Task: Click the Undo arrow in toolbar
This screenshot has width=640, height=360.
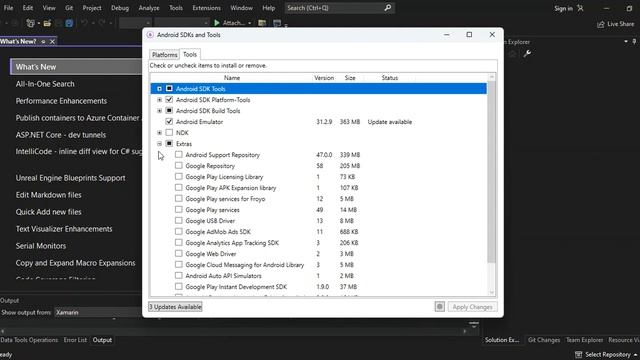Action: click(x=84, y=23)
